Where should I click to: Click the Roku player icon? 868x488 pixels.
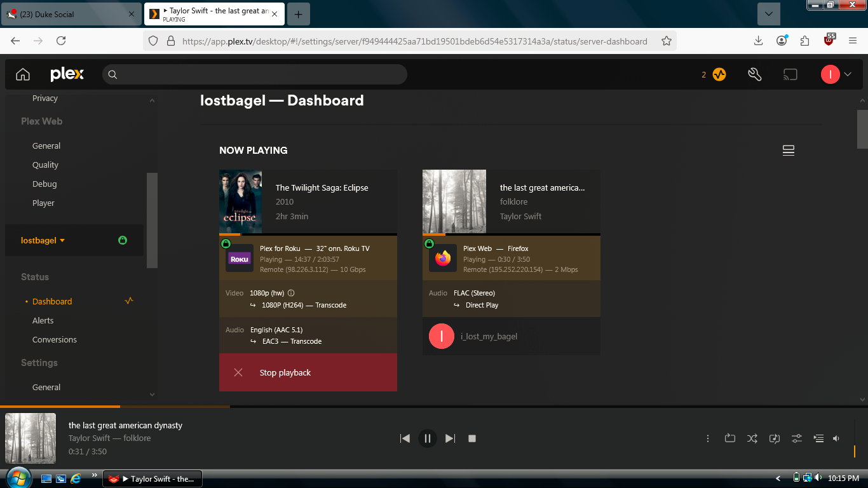coord(240,259)
